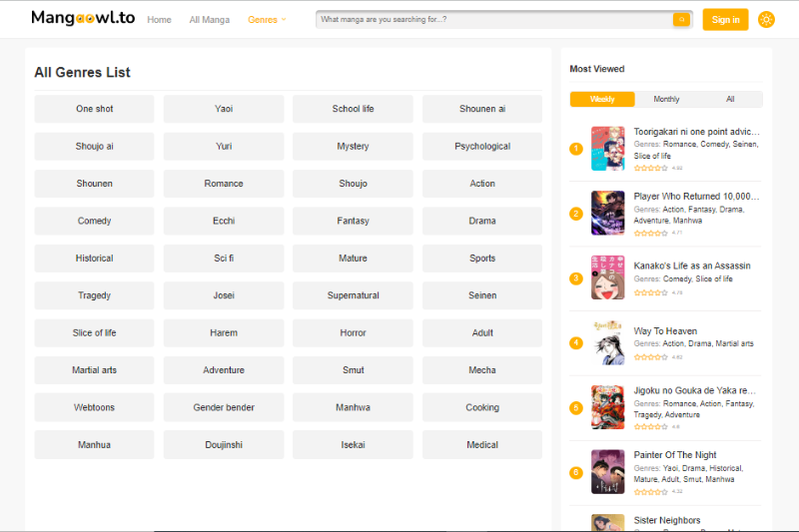Open the Way To Heaven title link
This screenshot has width=799, height=532.
tap(665, 331)
